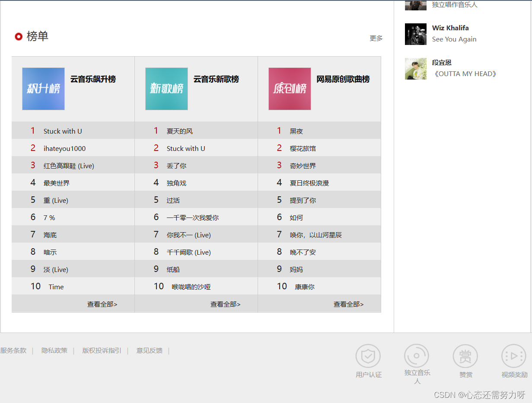The height and width of the screenshot is (403, 532).
Task: Open the 隐私政策 footer link
Action: 54,351
